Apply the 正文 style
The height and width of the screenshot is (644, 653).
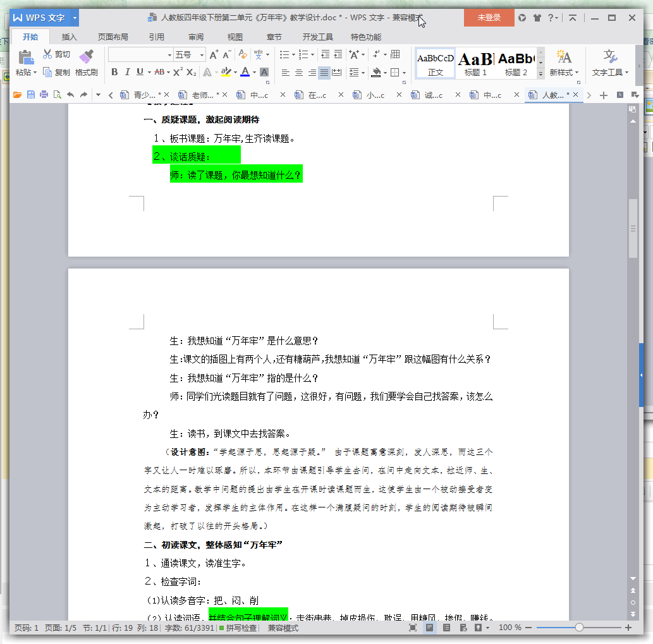pos(435,63)
